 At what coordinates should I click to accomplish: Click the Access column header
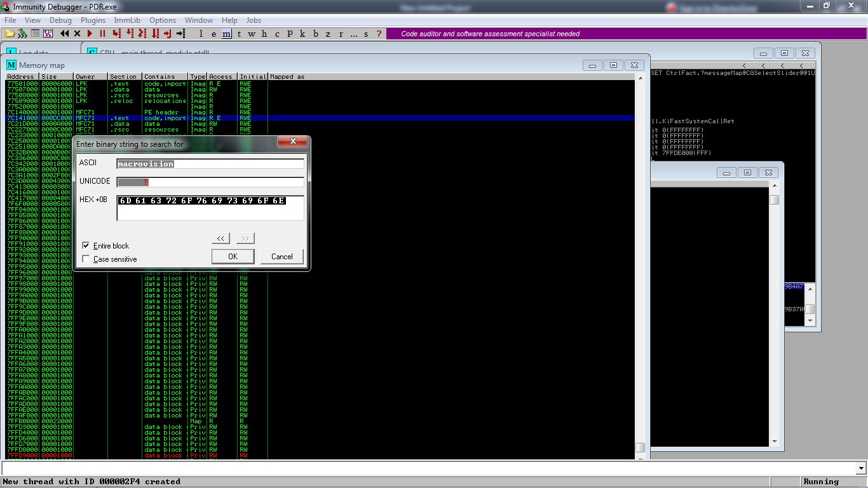(x=222, y=77)
